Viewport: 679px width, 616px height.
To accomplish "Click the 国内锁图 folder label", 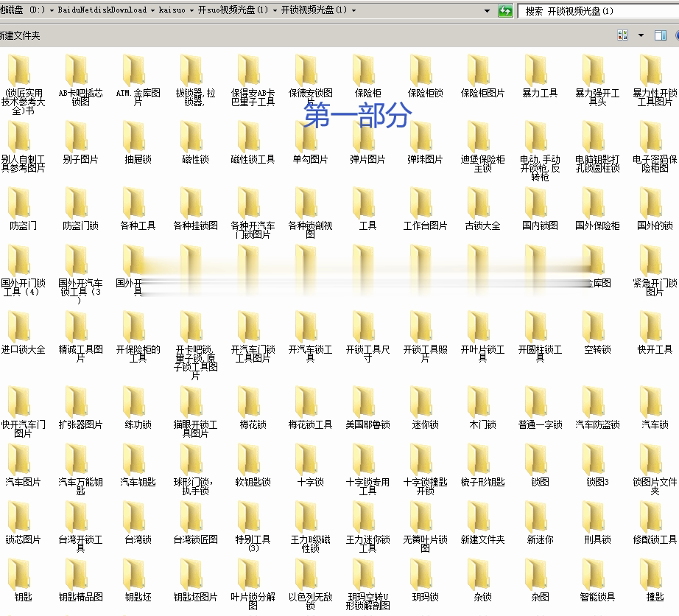I will point(540,226).
